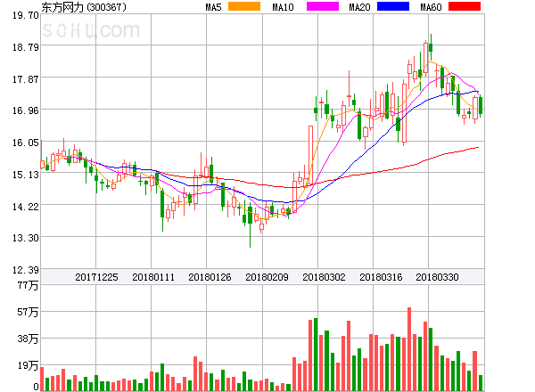Screen dimensions: 535x392
Task: Click the orange MA5 legend swatch
Action: [244, 6]
